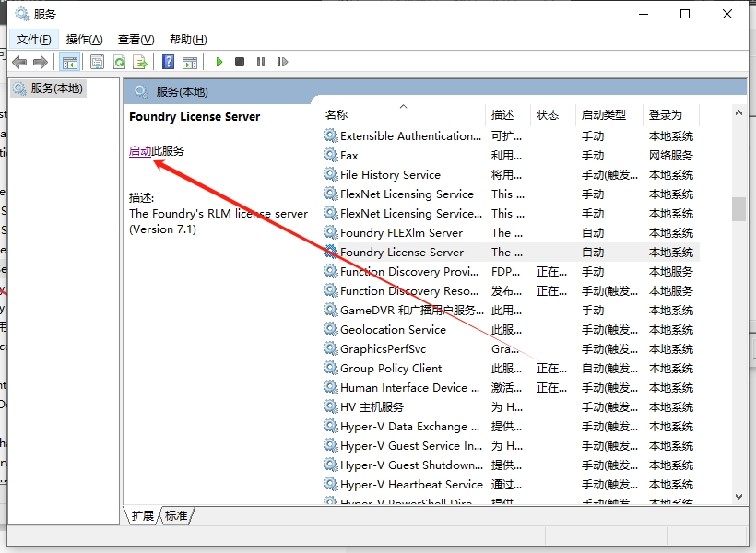Click the 启动 link to start the service

[x=140, y=151]
